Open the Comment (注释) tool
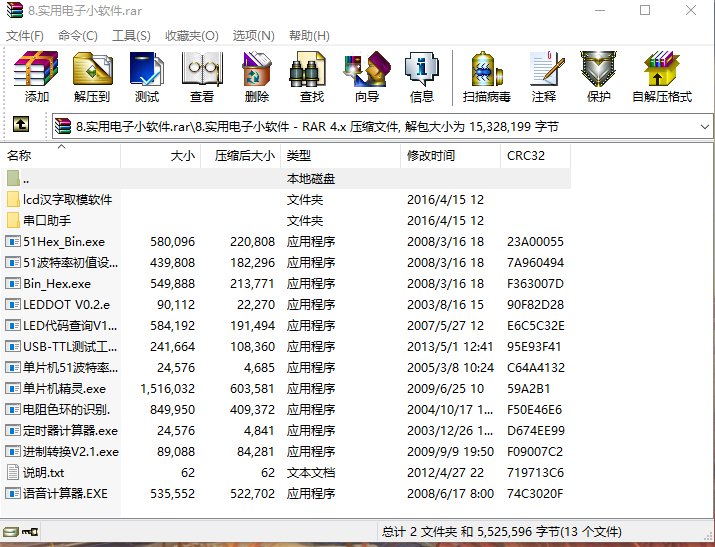The width and height of the screenshot is (715, 547). (547, 69)
